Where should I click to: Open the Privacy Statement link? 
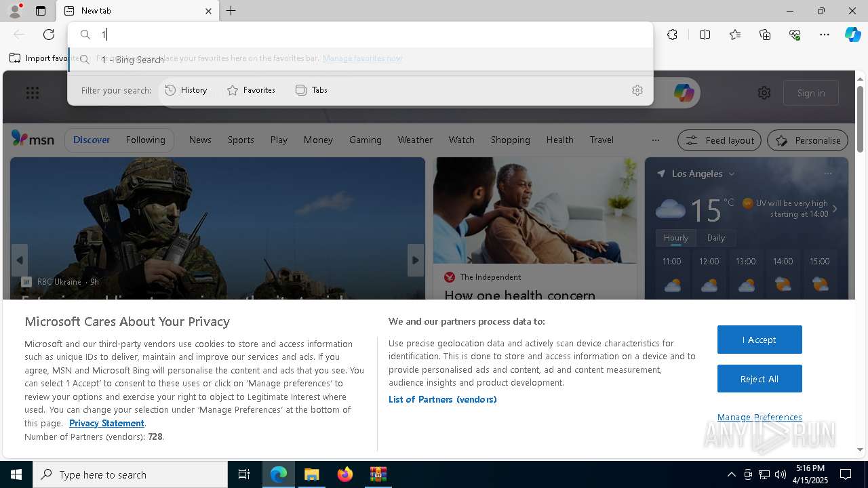point(106,423)
